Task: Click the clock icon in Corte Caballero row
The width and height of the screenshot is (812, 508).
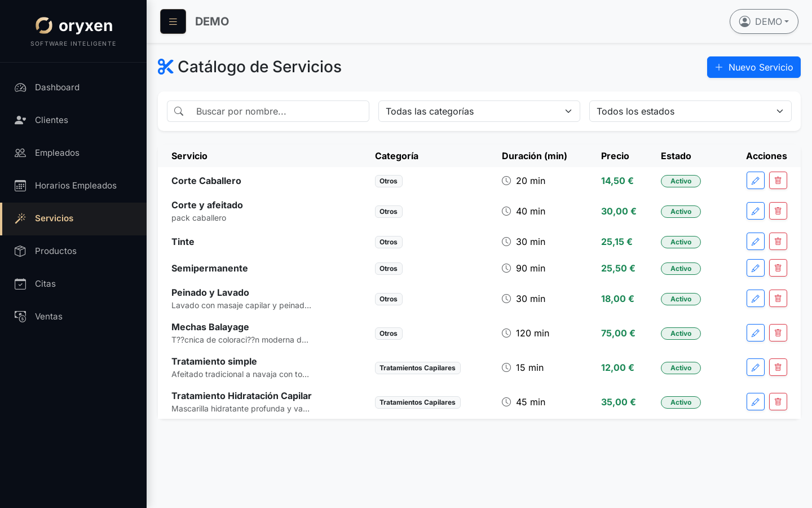Action: [506, 181]
